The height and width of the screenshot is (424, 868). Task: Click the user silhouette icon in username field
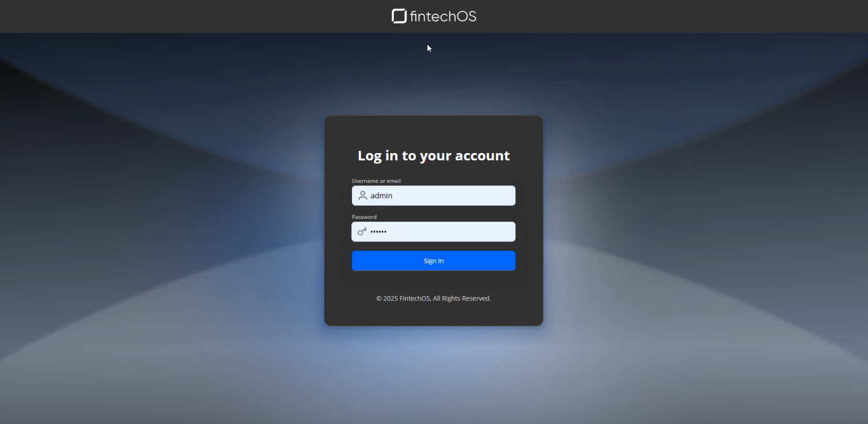click(x=362, y=195)
